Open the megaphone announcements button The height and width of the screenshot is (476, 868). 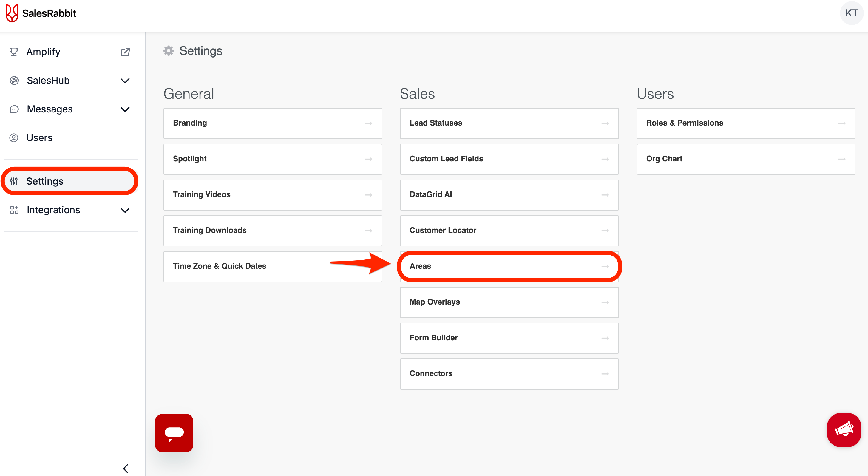[844, 430]
